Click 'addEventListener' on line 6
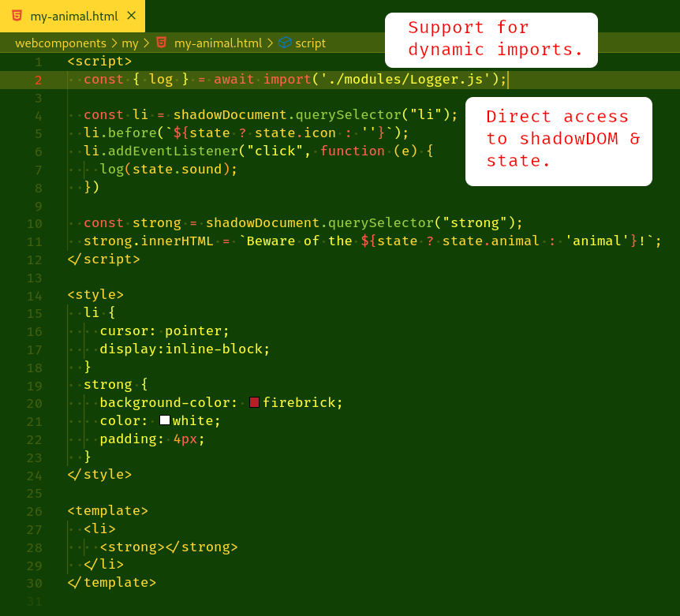 click(173, 151)
